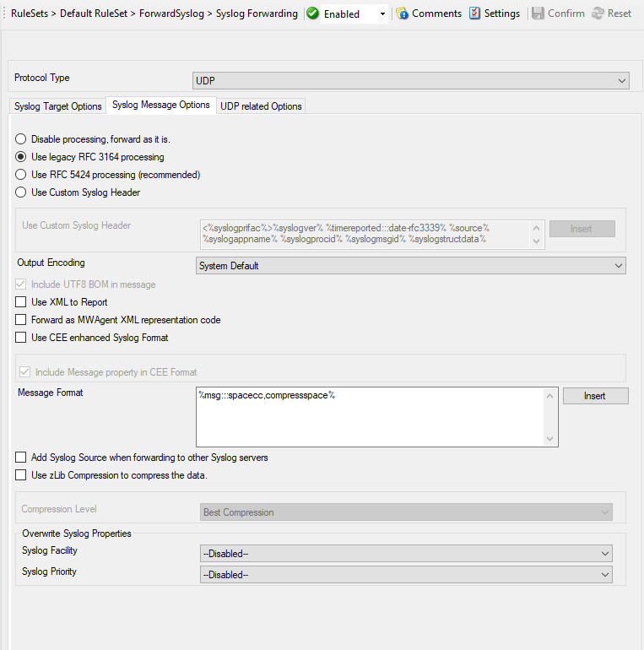
Task: Enable Use XML to Report checkbox
Action: 21,302
